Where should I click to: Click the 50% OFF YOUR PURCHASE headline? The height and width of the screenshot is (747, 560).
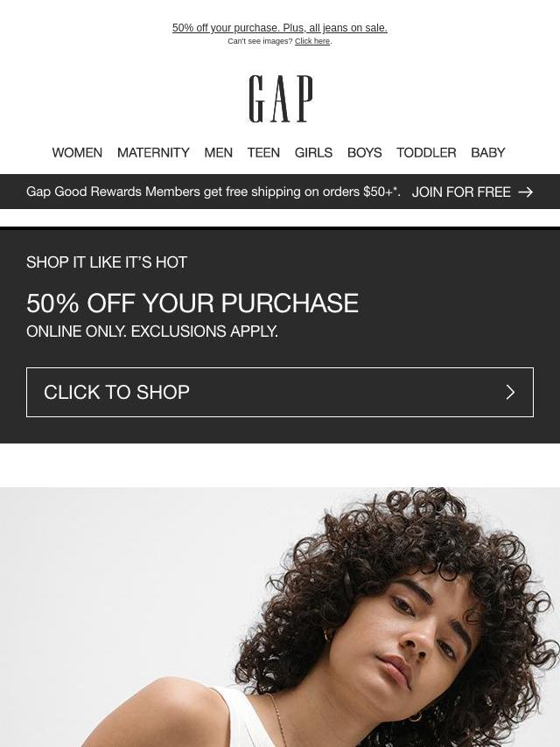pos(192,303)
